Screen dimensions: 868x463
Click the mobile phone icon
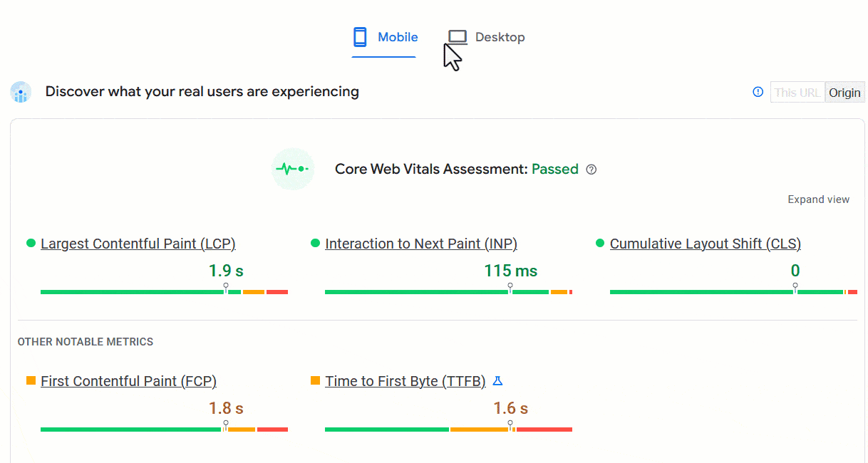coord(360,37)
